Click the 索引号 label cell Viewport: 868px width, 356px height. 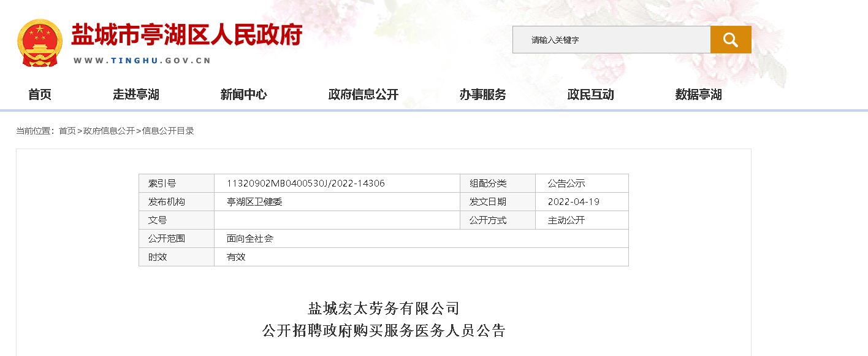coord(177,184)
